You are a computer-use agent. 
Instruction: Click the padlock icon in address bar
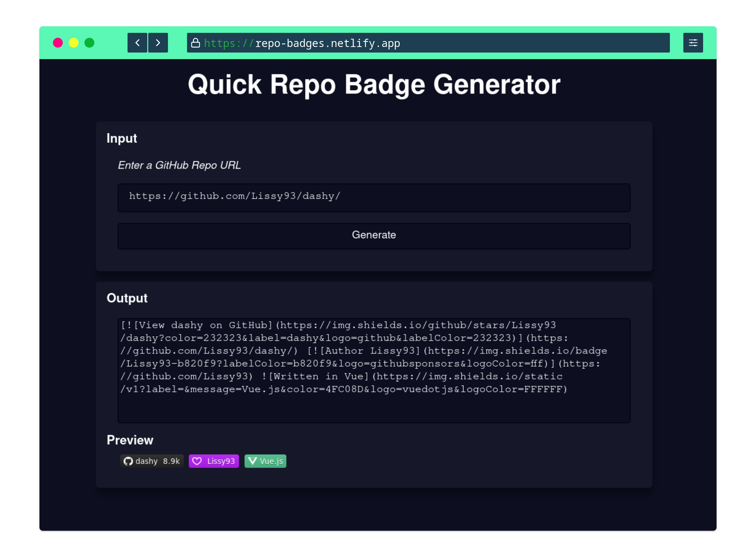pos(195,43)
